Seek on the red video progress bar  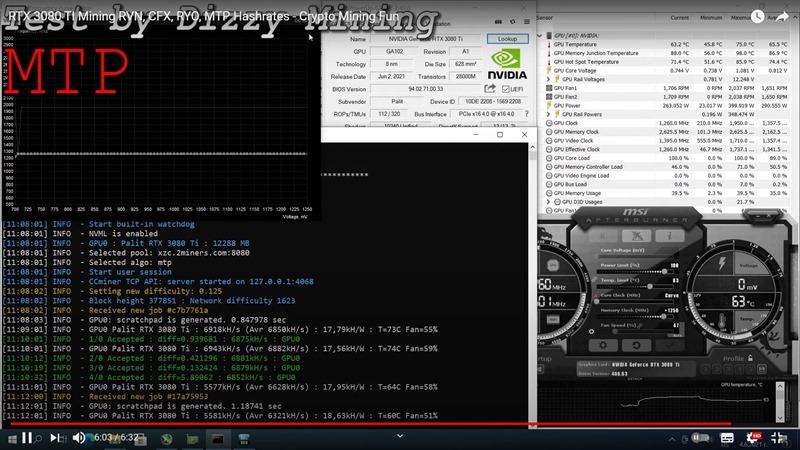tap(370, 423)
